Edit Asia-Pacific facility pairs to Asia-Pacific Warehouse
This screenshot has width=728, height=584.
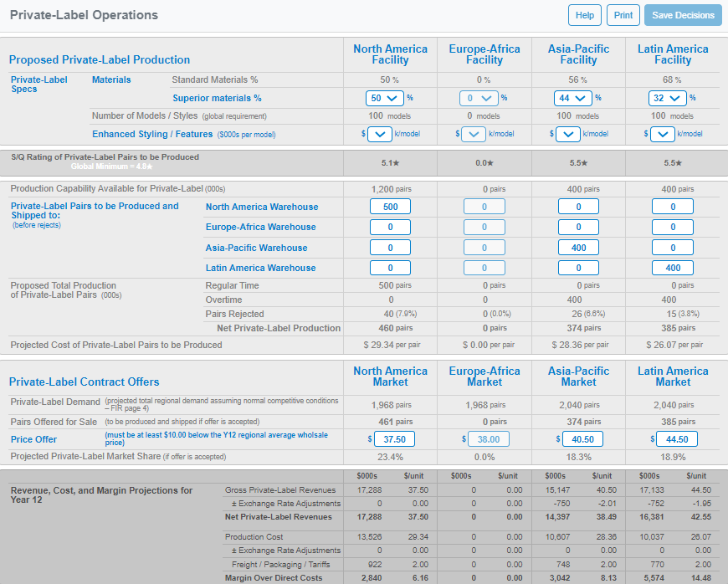[578, 248]
